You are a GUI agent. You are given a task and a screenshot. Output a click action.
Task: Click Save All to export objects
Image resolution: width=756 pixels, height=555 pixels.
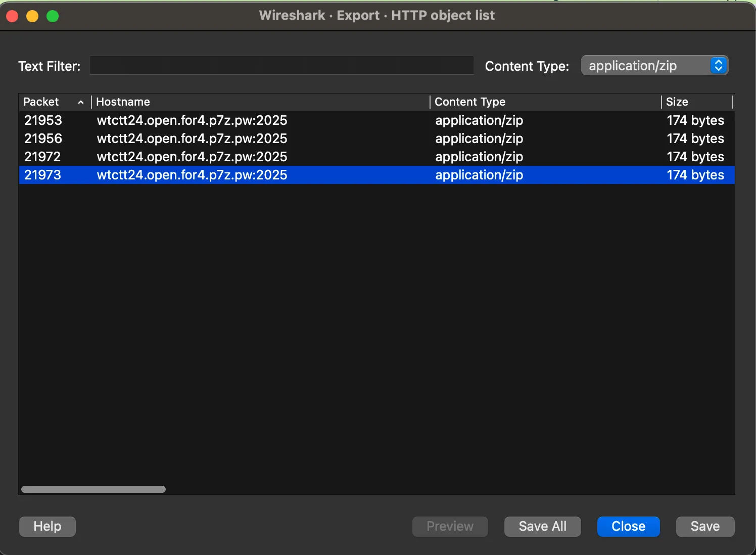click(542, 526)
